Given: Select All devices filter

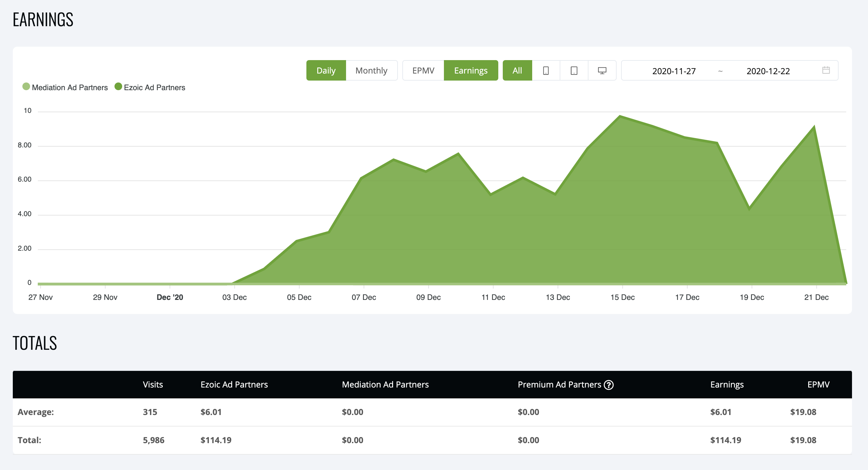Looking at the screenshot, I should (517, 70).
